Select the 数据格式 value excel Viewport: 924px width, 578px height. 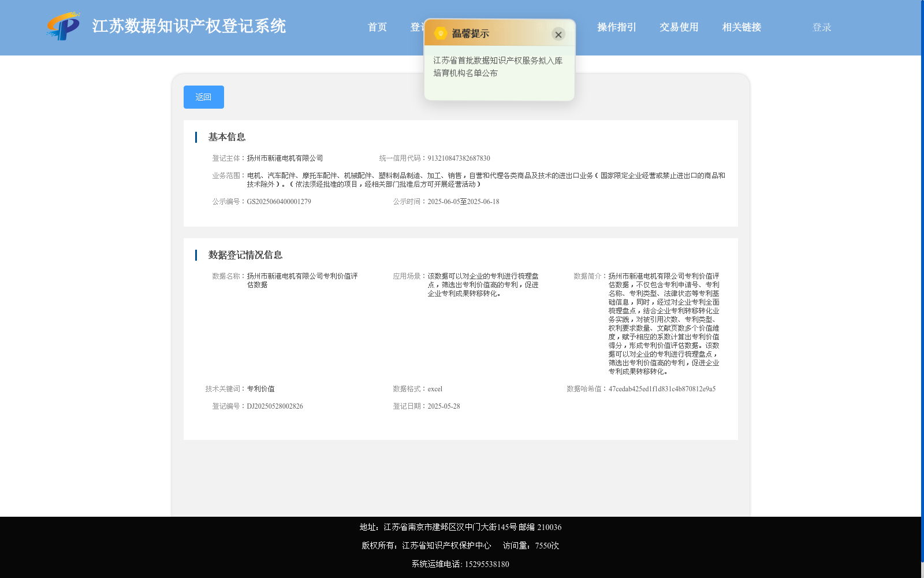[x=435, y=389]
